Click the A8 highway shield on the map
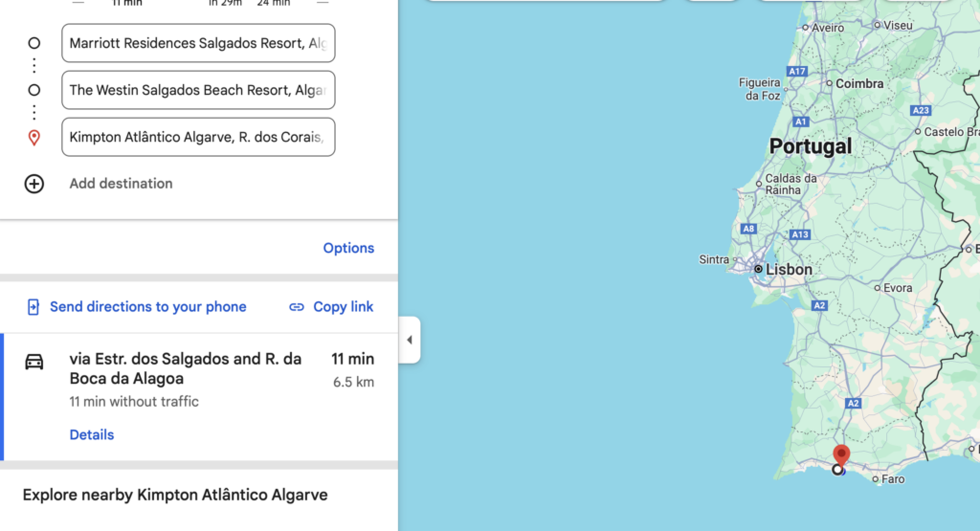Image resolution: width=980 pixels, height=531 pixels. coord(748,229)
